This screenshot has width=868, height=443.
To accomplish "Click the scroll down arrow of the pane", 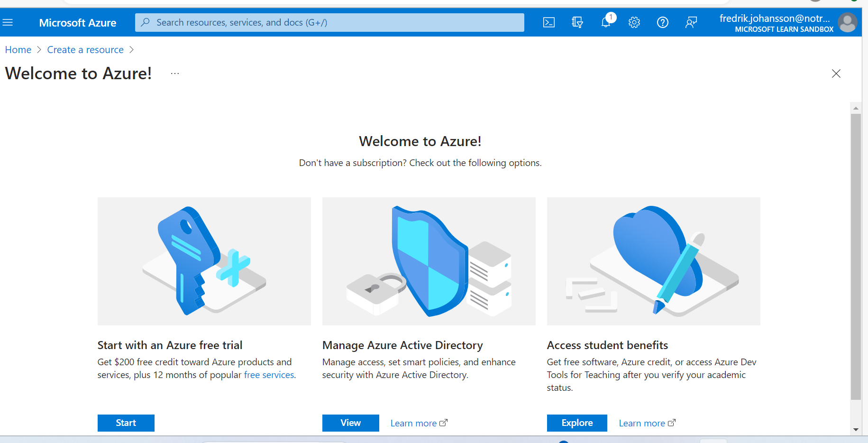I will (x=856, y=430).
